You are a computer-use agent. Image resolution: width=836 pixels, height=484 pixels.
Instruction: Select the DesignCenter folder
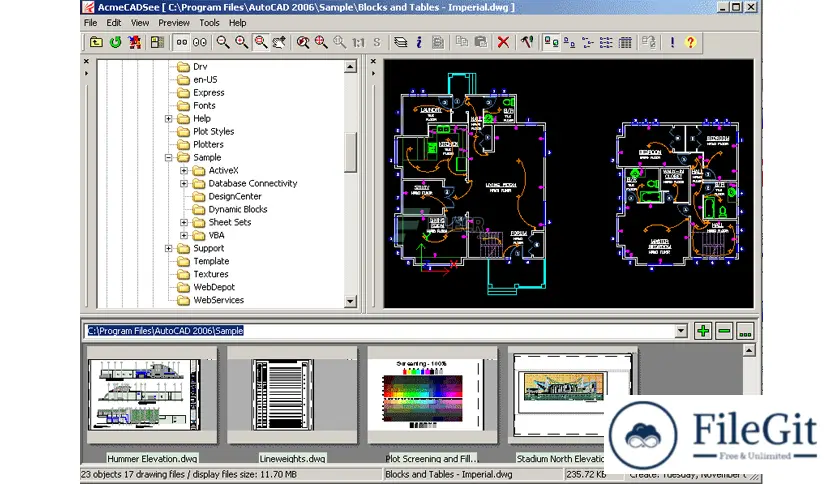click(235, 196)
